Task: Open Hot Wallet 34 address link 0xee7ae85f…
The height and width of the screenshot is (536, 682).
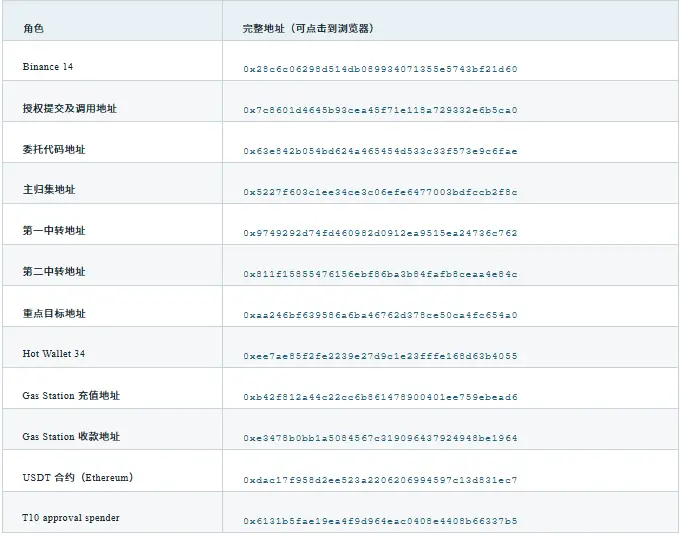Action: pos(380,356)
